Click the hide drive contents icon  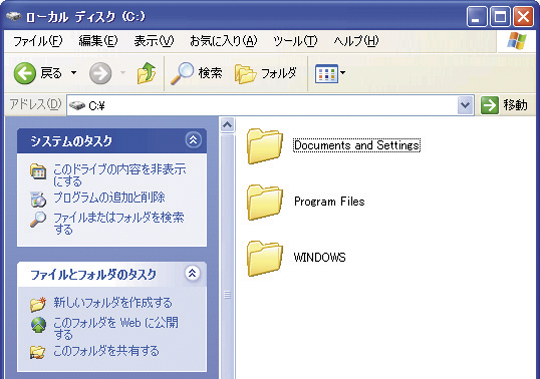(x=38, y=171)
